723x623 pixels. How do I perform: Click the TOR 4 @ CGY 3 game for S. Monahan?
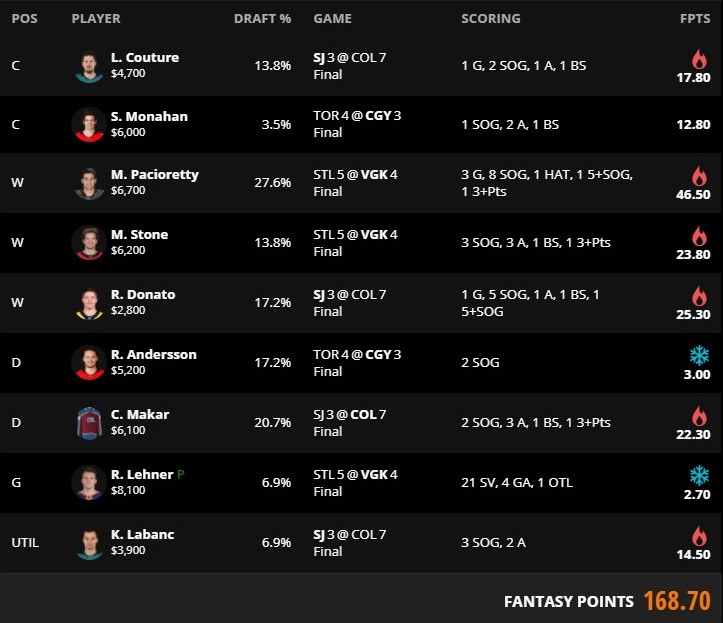[x=357, y=116]
